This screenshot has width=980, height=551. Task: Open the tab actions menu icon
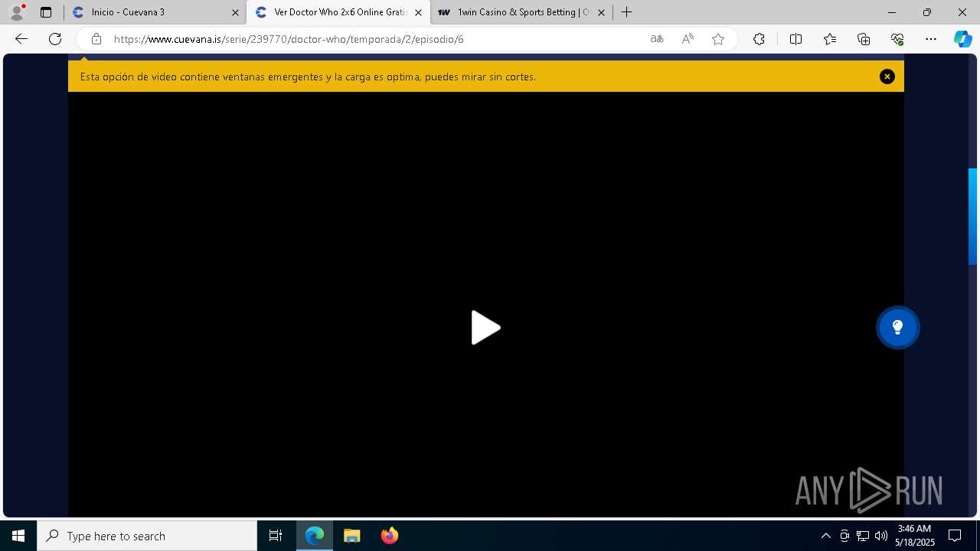tap(46, 12)
